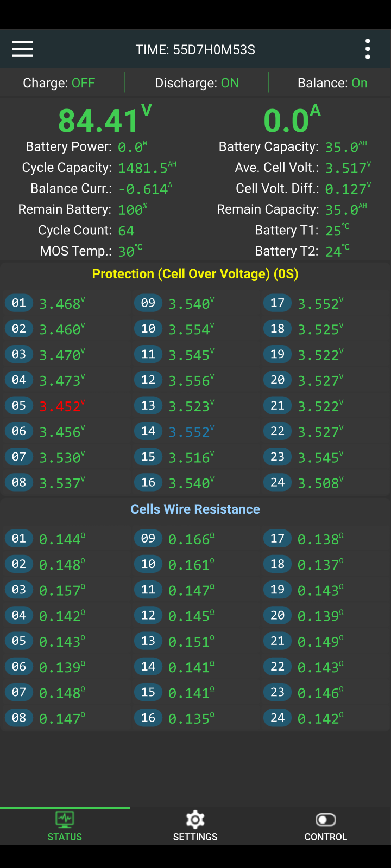The width and height of the screenshot is (391, 868).
Task: Tap cell 05 red 3.452 voltage
Action: pyautogui.click(x=62, y=406)
